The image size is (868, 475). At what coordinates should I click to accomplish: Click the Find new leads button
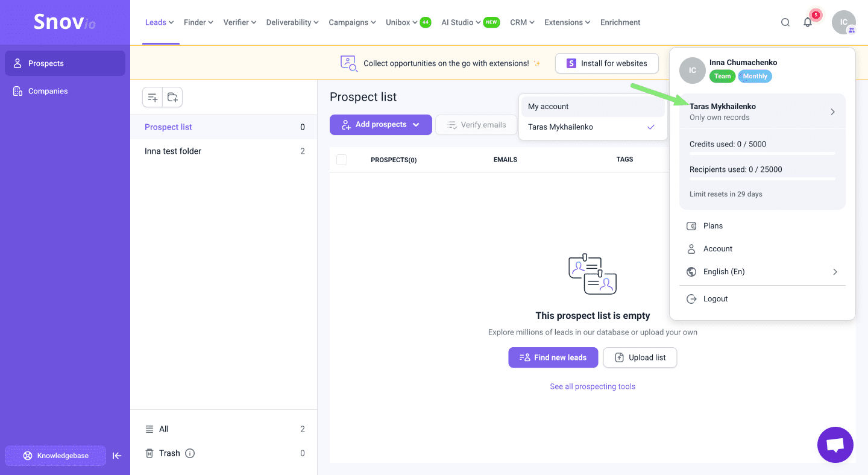[553, 357]
